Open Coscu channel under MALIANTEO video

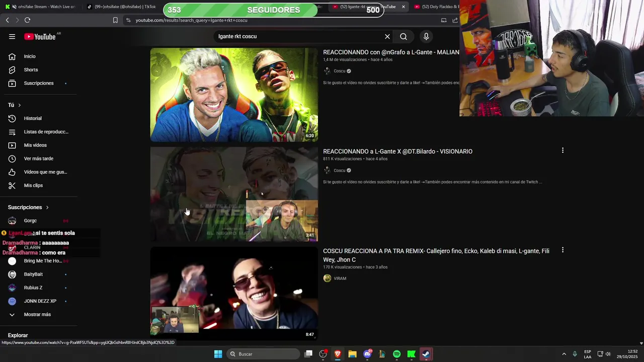click(340, 71)
